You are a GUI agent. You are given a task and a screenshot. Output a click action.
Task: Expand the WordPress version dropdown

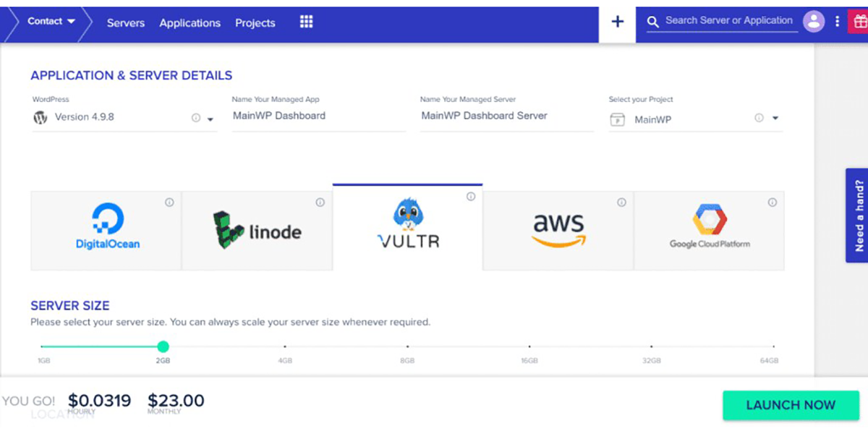click(210, 119)
